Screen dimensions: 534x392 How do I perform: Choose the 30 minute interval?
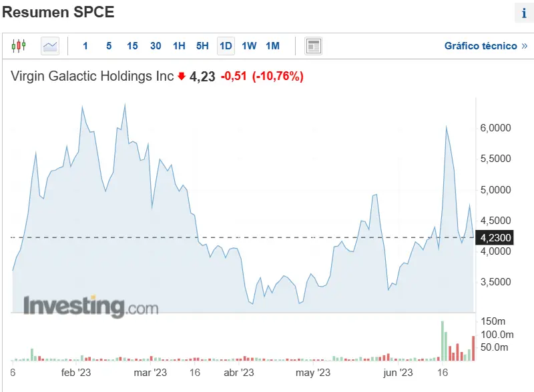point(156,46)
